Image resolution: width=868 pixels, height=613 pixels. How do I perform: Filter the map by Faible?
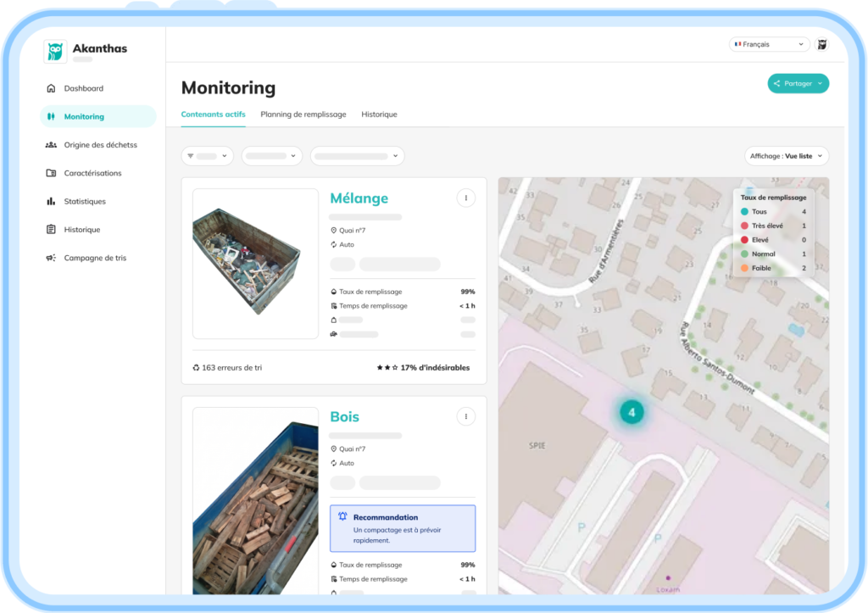[773, 268]
